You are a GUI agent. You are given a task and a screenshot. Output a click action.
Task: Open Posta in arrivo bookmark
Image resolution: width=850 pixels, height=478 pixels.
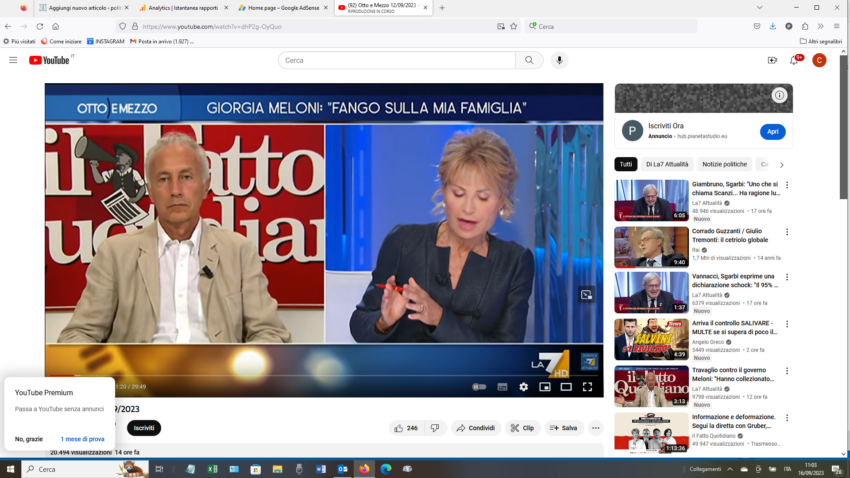click(162, 41)
